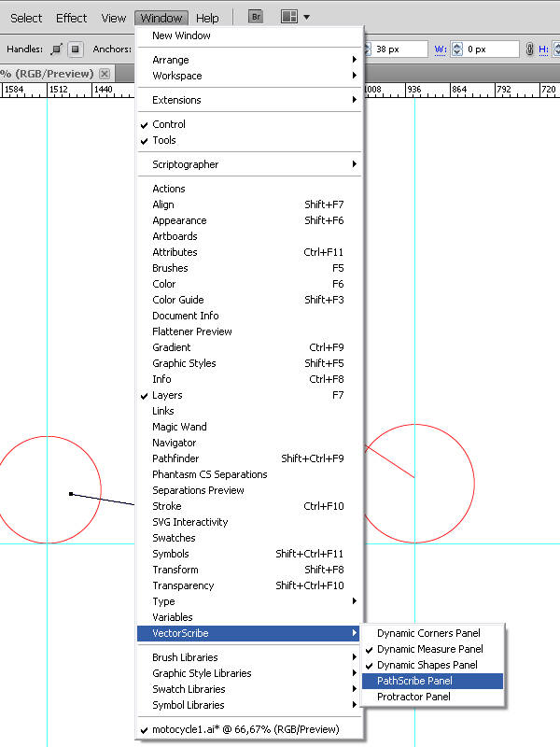Open the SVG Interactivity panel

pyautogui.click(x=249, y=522)
